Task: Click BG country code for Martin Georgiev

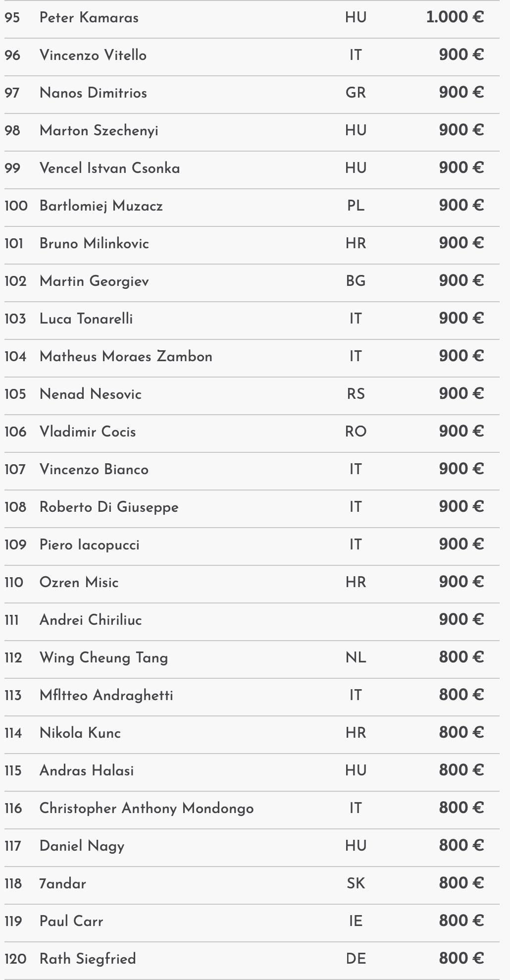Action: click(x=356, y=281)
